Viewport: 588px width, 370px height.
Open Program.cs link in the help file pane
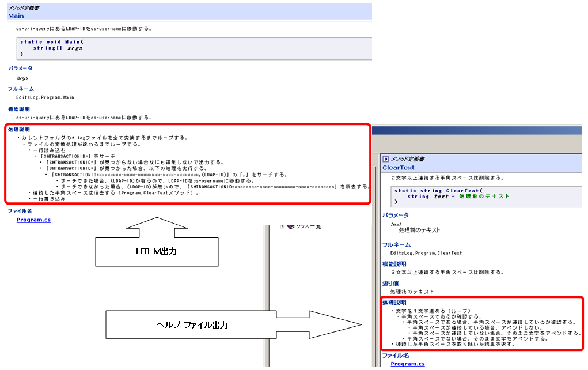407,364
